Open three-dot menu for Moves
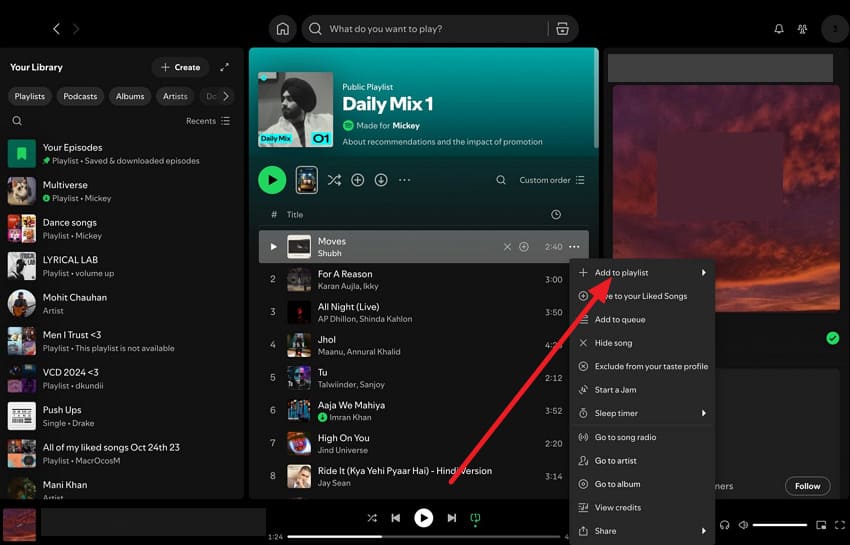The image size is (850, 545). click(x=574, y=247)
